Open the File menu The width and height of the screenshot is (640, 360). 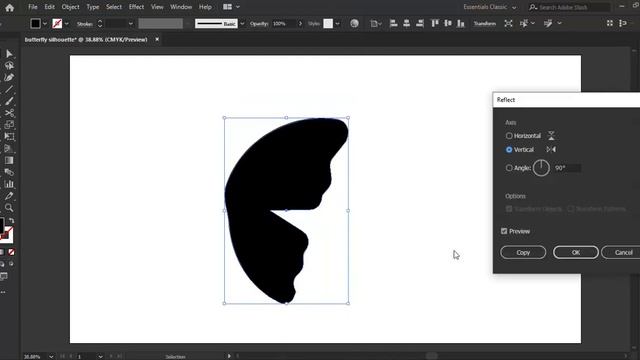(x=33, y=7)
